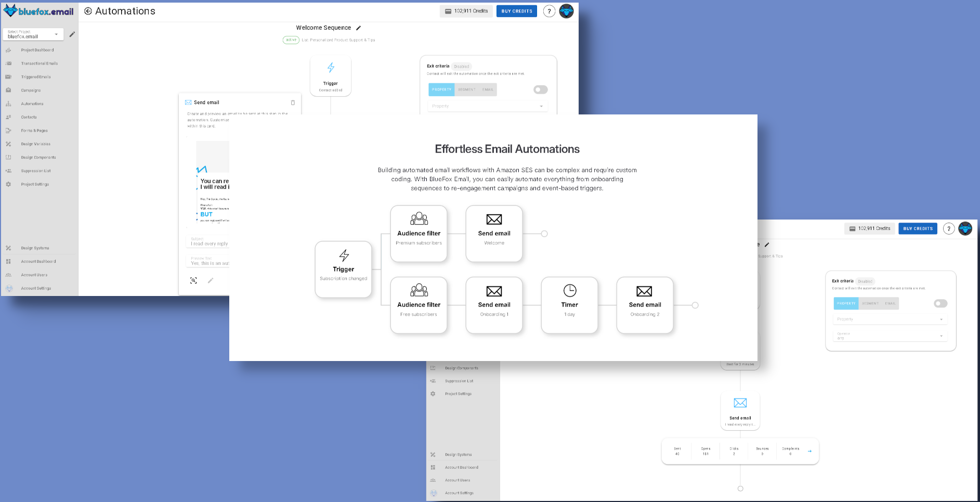
Task: Select the PROPERTY tab in exit criteria
Action: [441, 89]
